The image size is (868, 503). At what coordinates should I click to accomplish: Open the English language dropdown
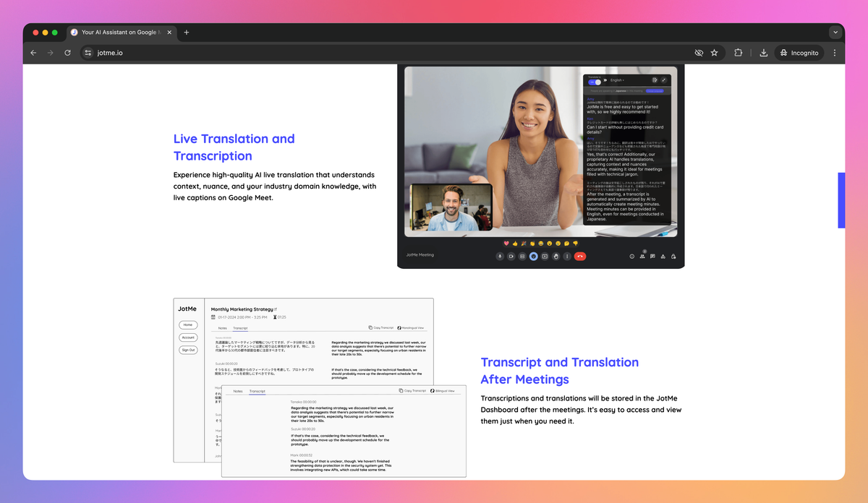coord(617,80)
